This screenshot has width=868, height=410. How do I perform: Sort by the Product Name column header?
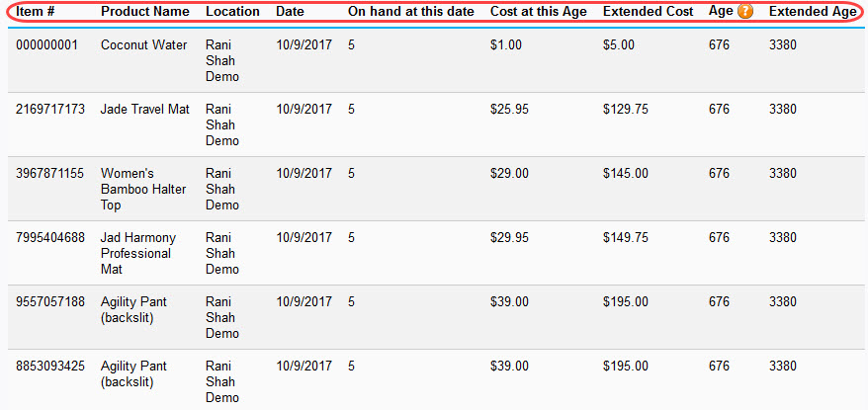click(x=144, y=12)
